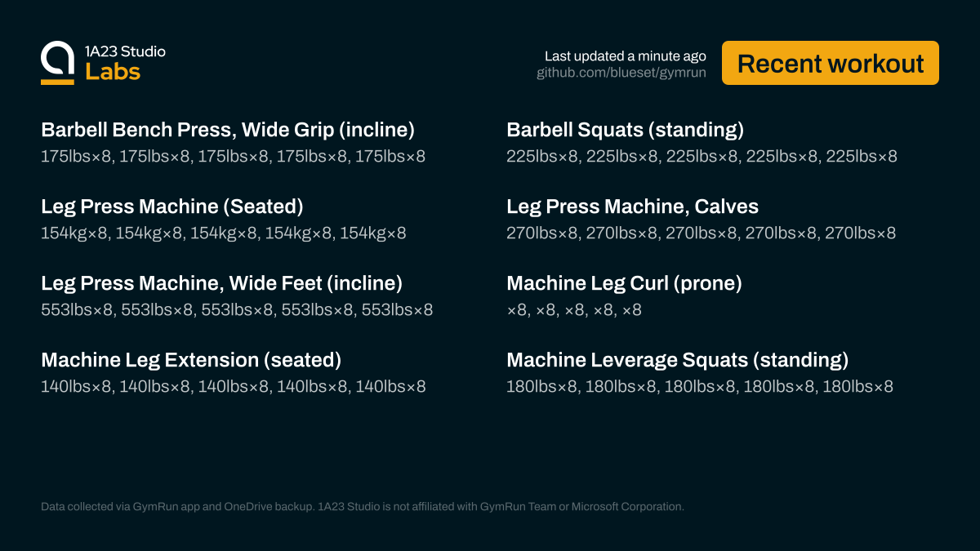Click the 270lbs×8 calves sets line

pos(701,233)
